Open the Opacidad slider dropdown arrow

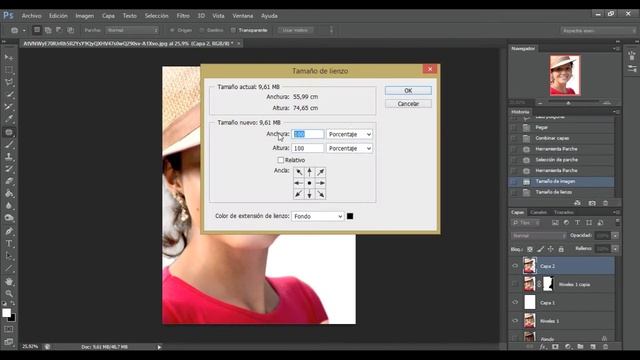[x=615, y=236]
